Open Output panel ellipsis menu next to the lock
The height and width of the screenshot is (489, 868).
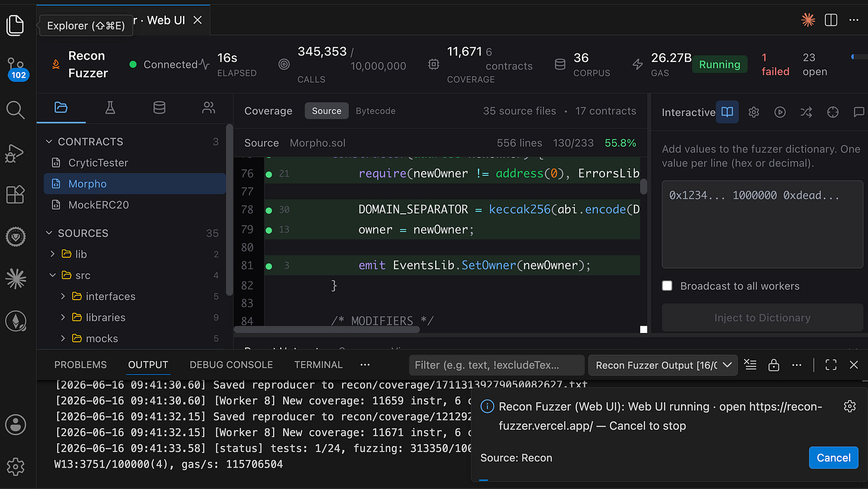pyautogui.click(x=796, y=365)
